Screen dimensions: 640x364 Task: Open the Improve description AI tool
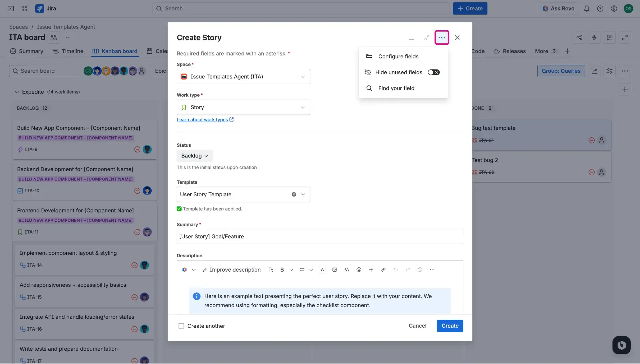[x=232, y=269]
